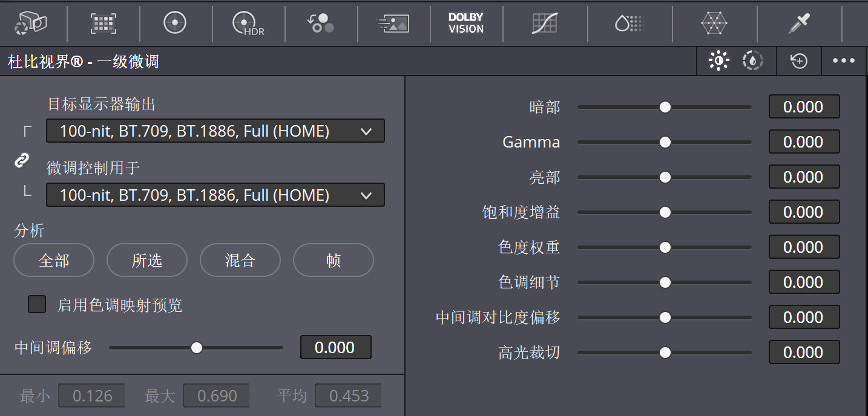The width and height of the screenshot is (868, 416).
Task: Open the Color Warper web icon
Action: (714, 23)
